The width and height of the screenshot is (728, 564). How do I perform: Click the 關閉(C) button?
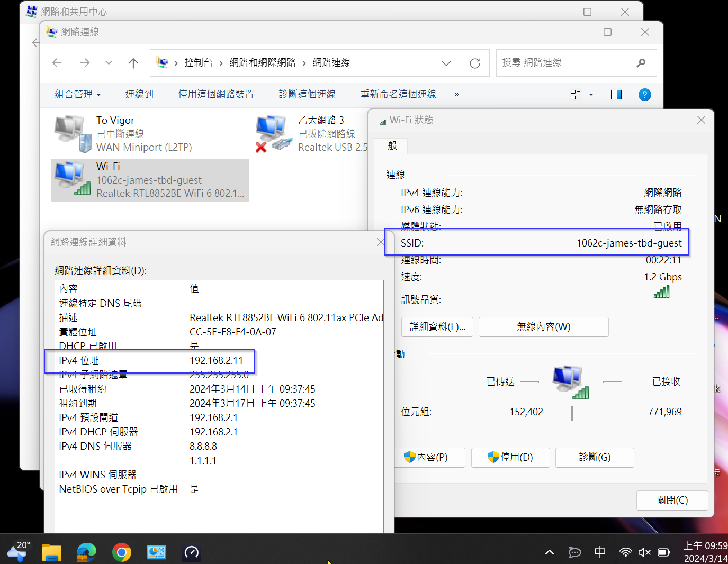tap(672, 501)
